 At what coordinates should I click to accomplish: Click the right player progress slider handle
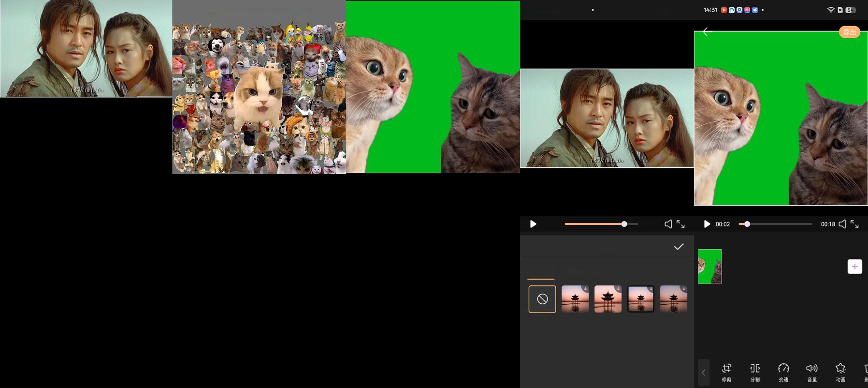coord(747,224)
